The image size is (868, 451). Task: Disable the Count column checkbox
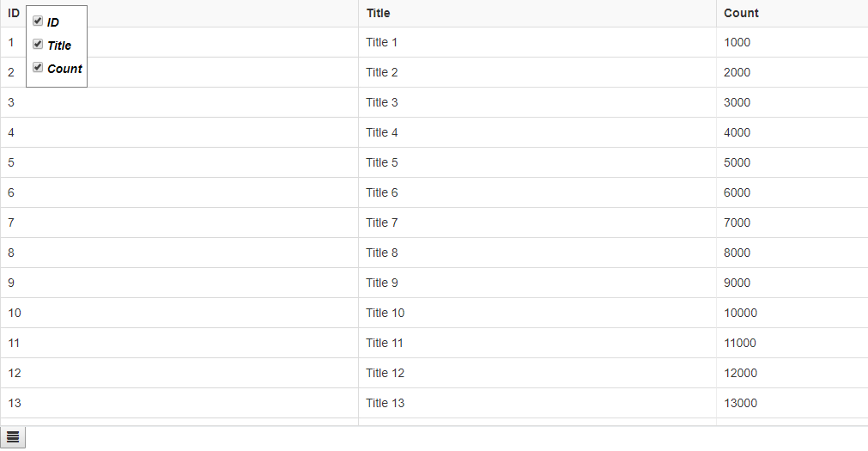(38, 67)
